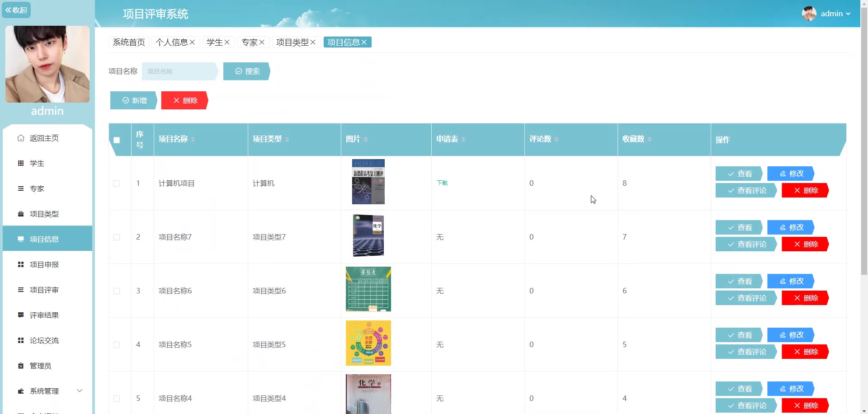Open the admin user dropdown
The height and width of the screenshot is (414, 868).
pos(835,14)
